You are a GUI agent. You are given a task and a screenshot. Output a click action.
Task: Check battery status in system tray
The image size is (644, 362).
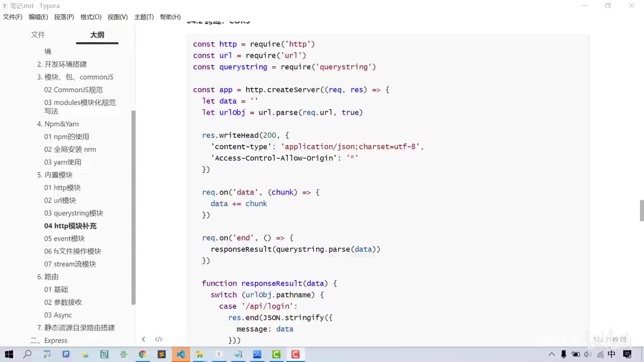[x=576, y=354]
